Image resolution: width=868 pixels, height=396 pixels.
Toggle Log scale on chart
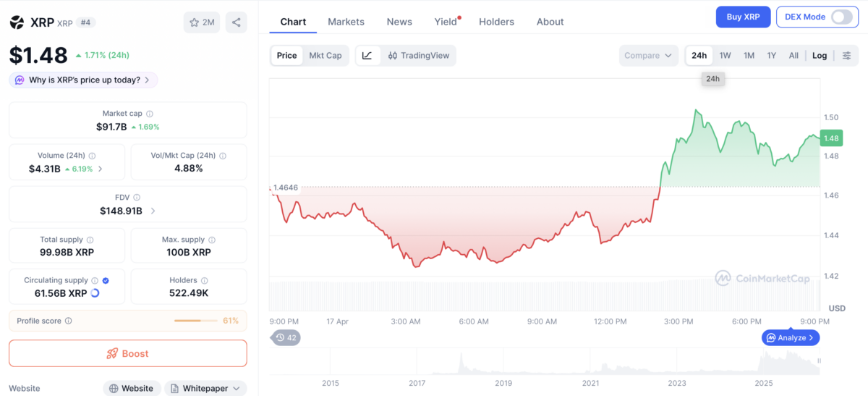[820, 56]
